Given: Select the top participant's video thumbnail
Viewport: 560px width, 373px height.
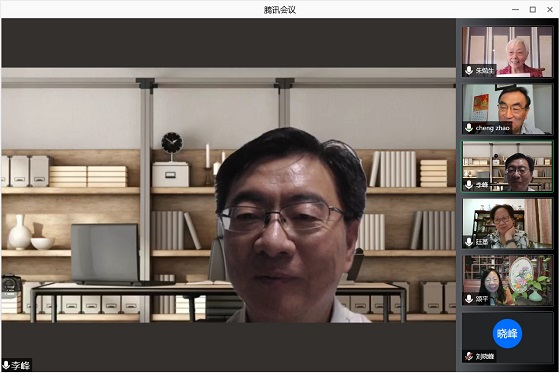Looking at the screenshot, I should [x=508, y=52].
